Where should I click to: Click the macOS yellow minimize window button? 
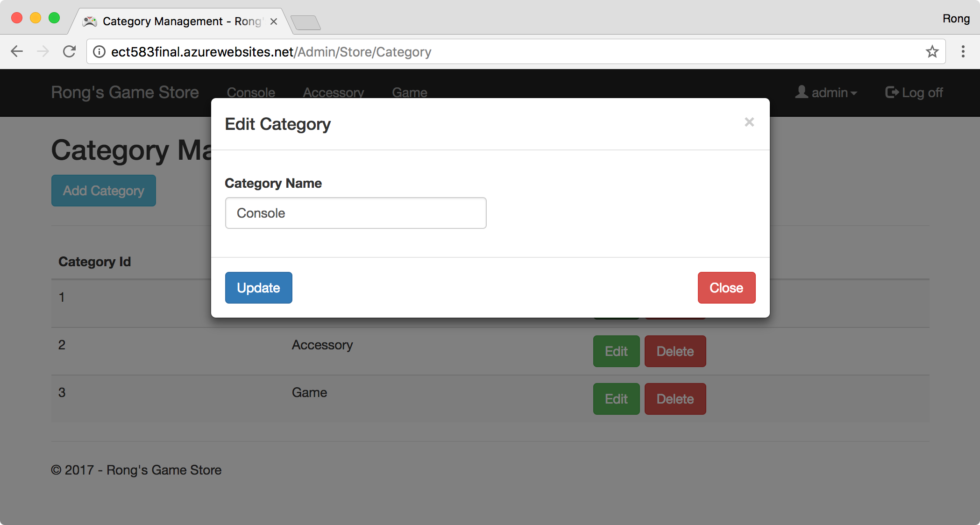coord(36,18)
